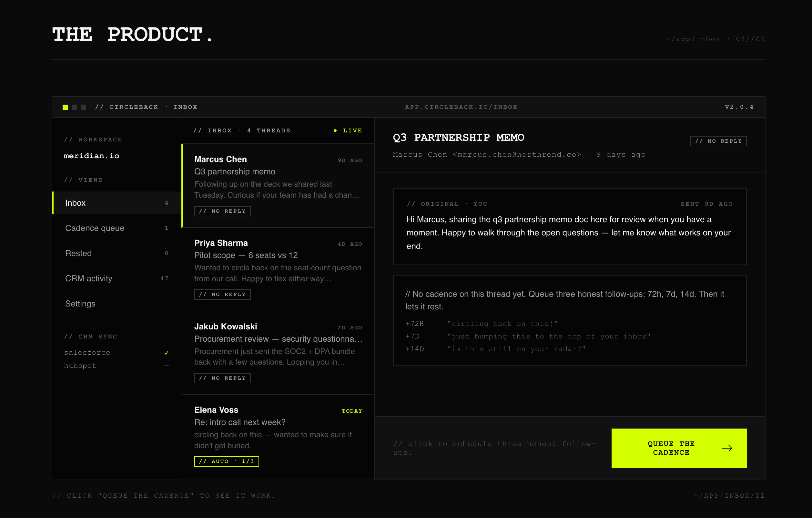
Task: Open Settings in the sidebar
Action: [x=117, y=304]
